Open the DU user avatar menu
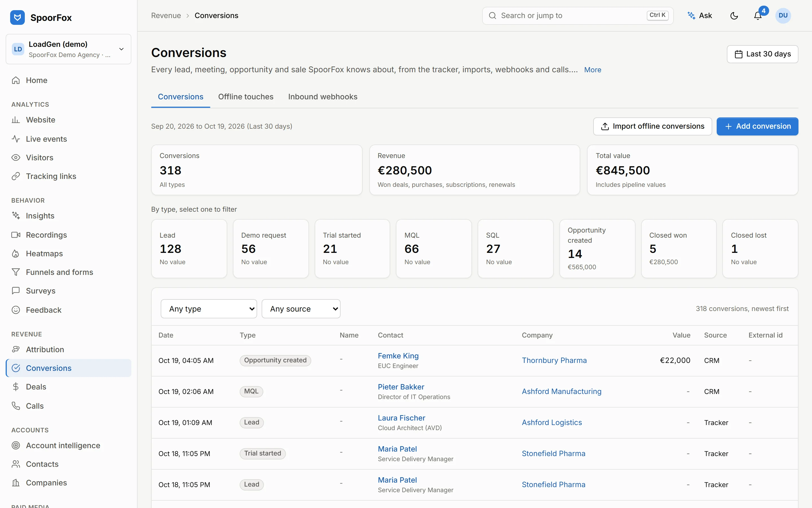 783,16
